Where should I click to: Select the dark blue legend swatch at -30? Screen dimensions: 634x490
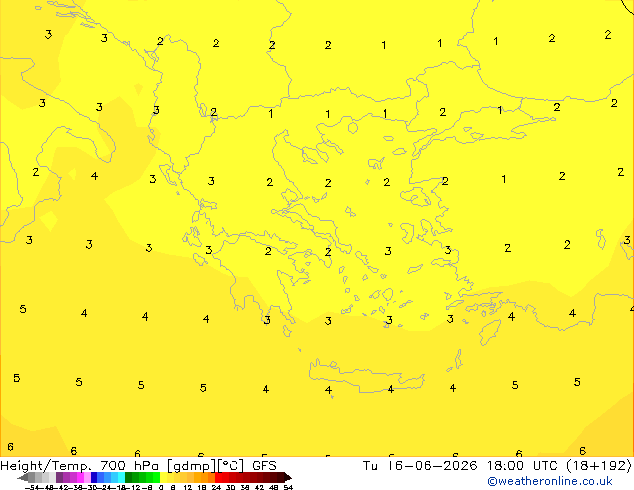click(94, 477)
